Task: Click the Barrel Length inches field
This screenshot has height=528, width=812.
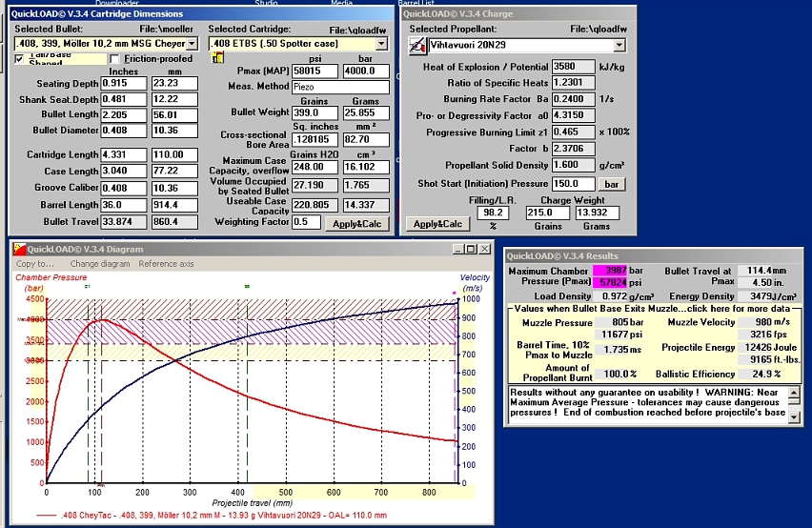Action: click(124, 205)
